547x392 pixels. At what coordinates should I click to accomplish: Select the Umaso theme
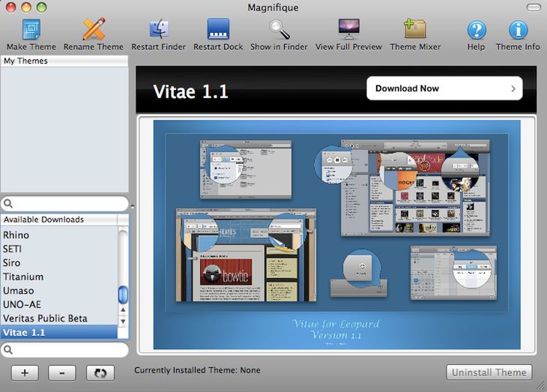coord(59,291)
